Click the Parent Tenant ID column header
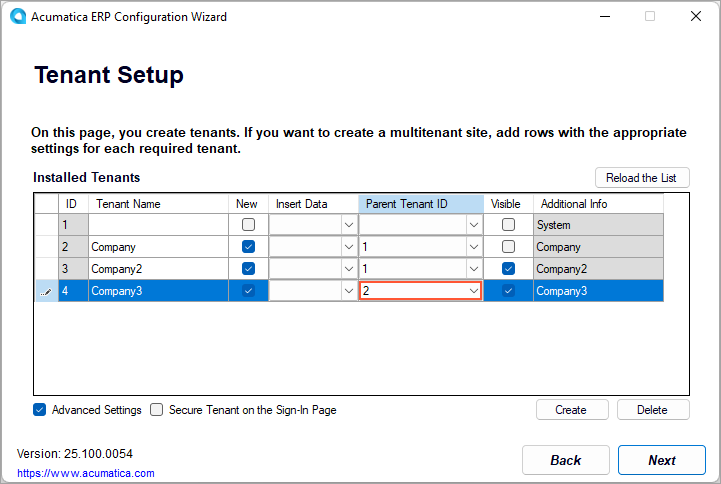Viewport: 721px width, 484px height. click(421, 204)
